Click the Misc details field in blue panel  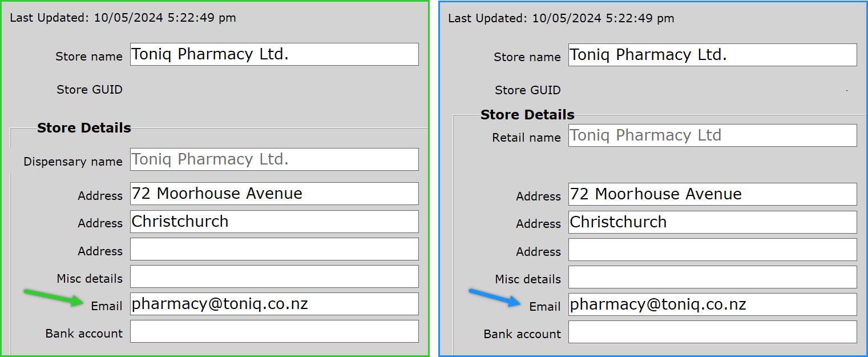click(x=713, y=277)
